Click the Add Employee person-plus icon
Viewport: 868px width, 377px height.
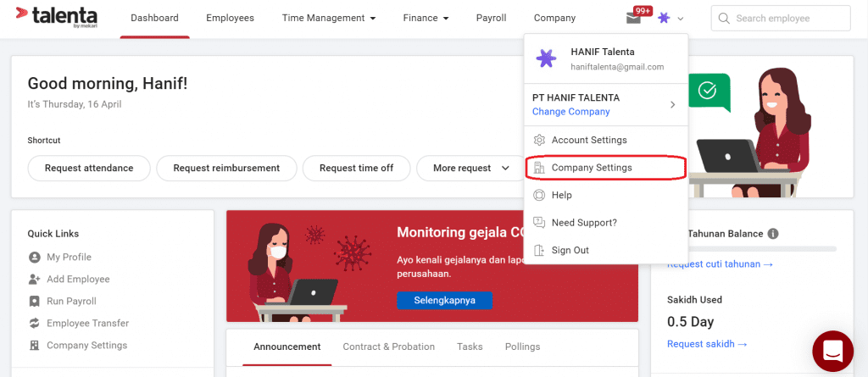[x=34, y=280]
